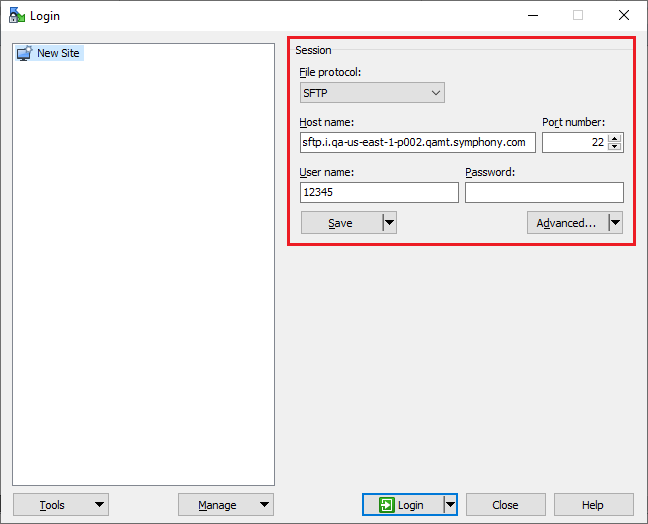Screen dimensions: 648x524
Task: Select the New Site entry
Action: click(x=49, y=53)
